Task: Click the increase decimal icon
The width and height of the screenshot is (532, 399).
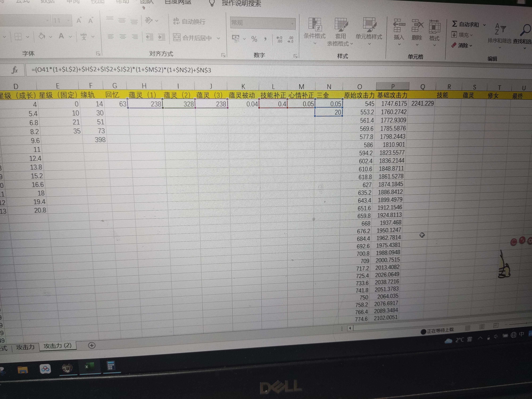Action: [279, 40]
